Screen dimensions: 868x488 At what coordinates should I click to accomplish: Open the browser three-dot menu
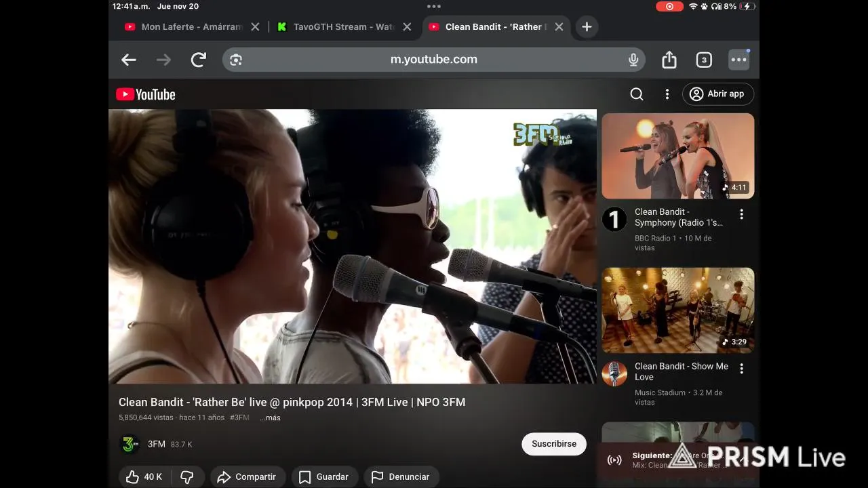(738, 60)
